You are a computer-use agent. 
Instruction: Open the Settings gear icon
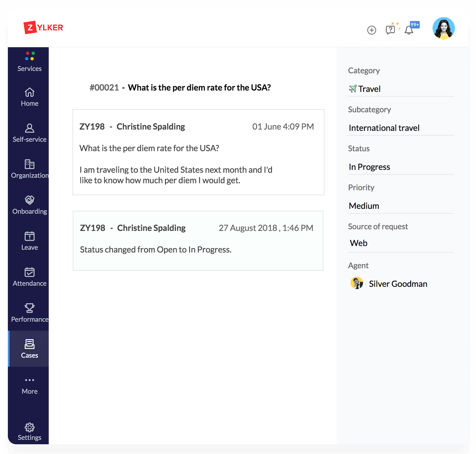[30, 427]
